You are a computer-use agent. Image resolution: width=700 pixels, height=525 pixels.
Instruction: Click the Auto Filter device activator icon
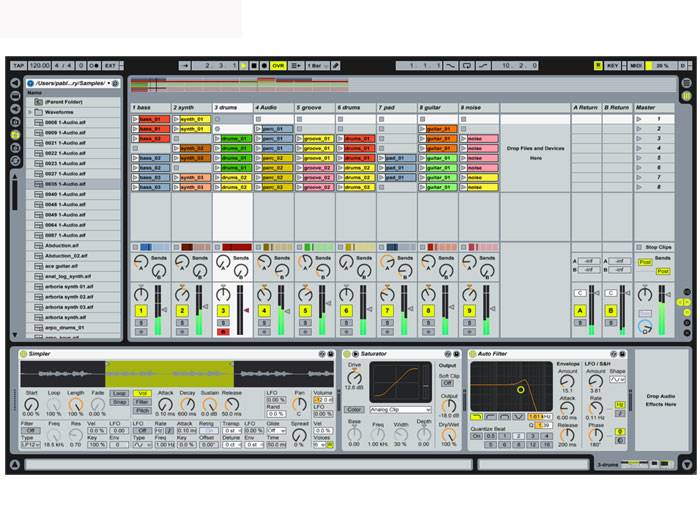(x=472, y=354)
